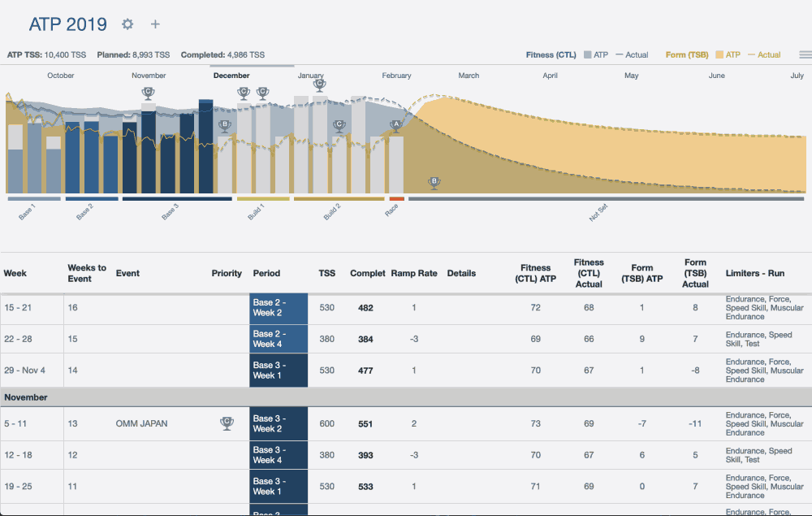Click the Form (TSB) legend label
This screenshot has width=812, height=516.
tap(687, 54)
